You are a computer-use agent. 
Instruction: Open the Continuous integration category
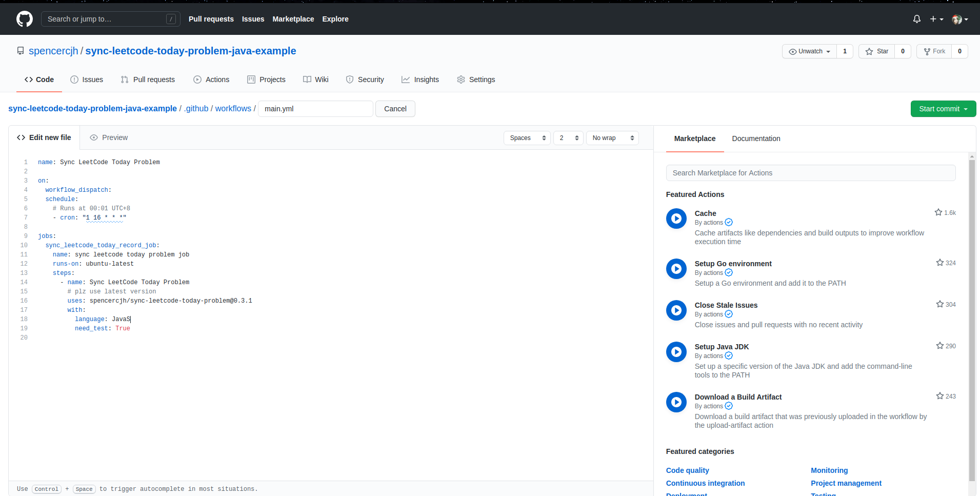705,483
